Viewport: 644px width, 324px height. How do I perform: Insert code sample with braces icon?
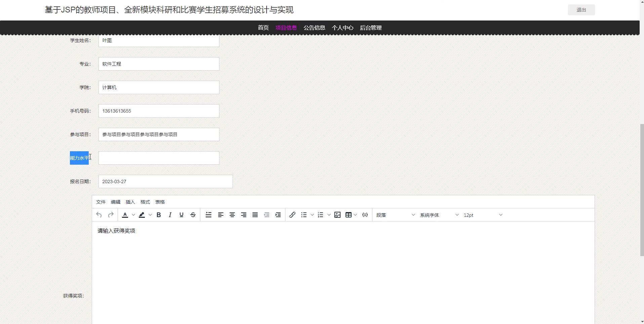tap(365, 215)
